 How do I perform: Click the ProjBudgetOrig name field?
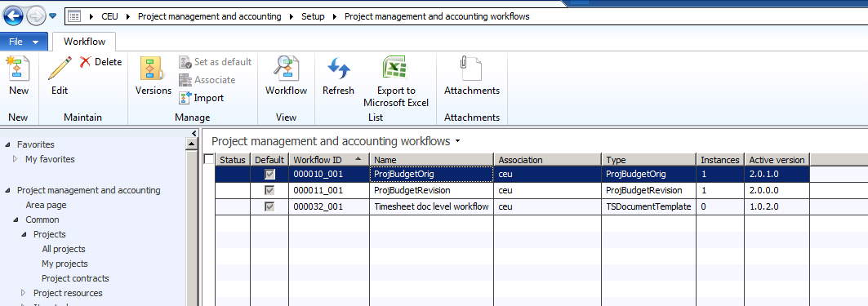pyautogui.click(x=431, y=175)
